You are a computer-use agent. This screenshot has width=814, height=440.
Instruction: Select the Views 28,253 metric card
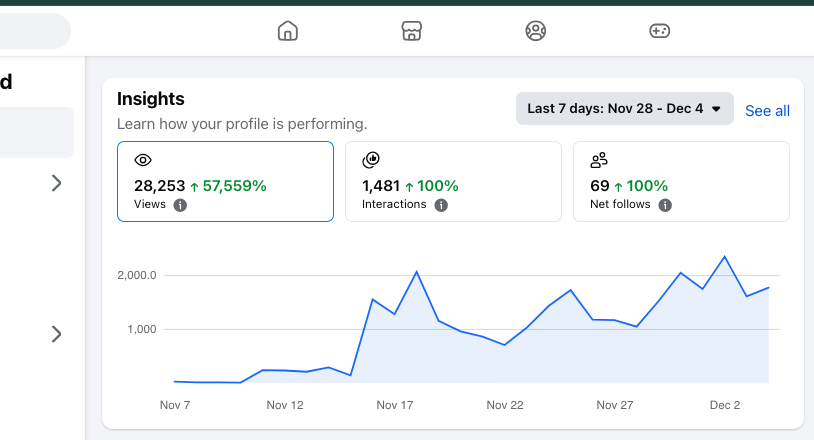225,181
